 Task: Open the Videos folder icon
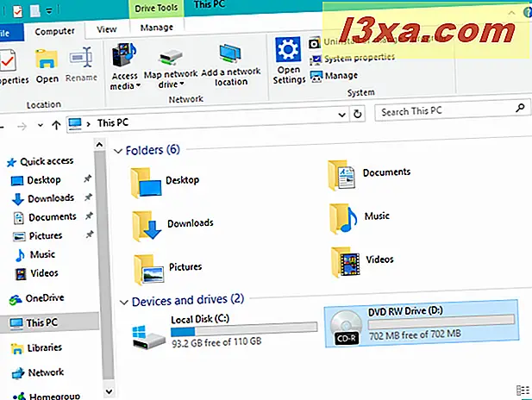346,262
